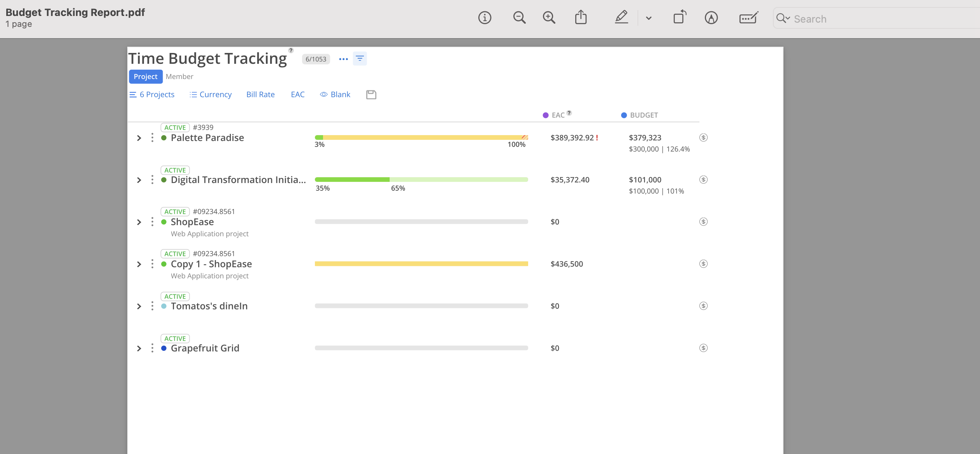Screen dimensions: 980x454
Task: Click the Digital Transformation progress bar
Action: 422,179
